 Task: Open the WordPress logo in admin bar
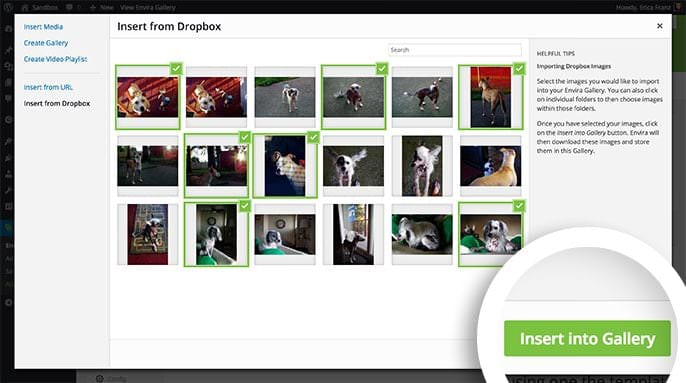tap(8, 7)
